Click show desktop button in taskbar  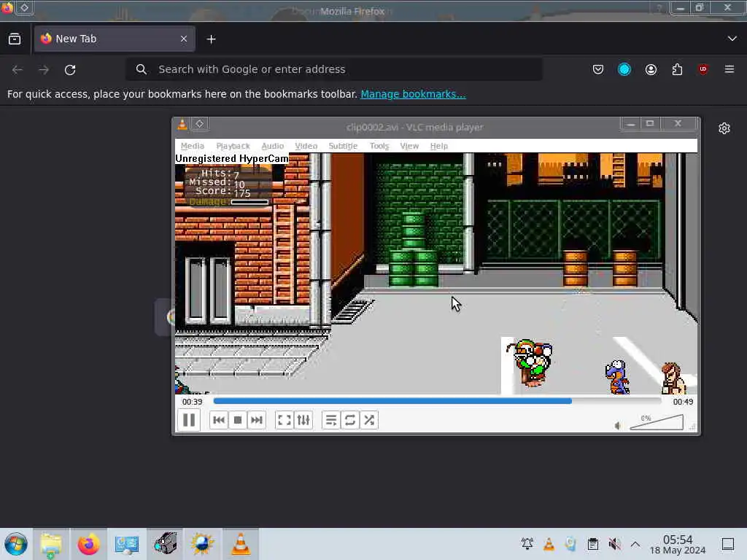[728, 544]
